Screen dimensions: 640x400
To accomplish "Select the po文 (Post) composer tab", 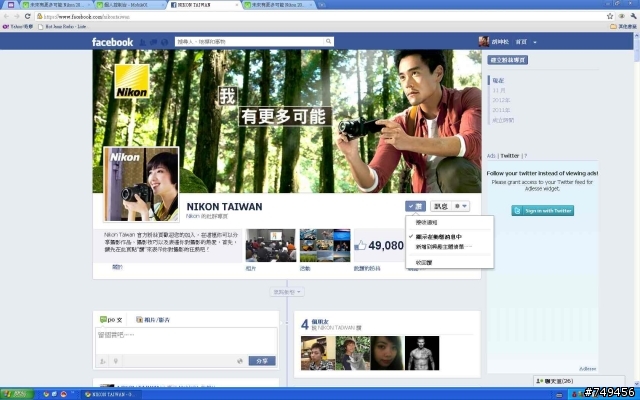I will click(x=111, y=320).
